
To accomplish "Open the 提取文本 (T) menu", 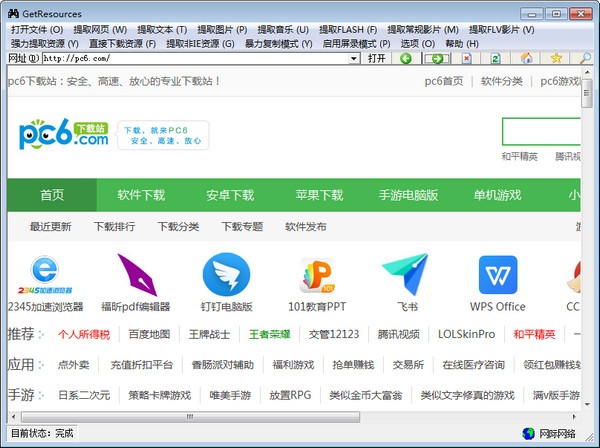I will 162,29.
